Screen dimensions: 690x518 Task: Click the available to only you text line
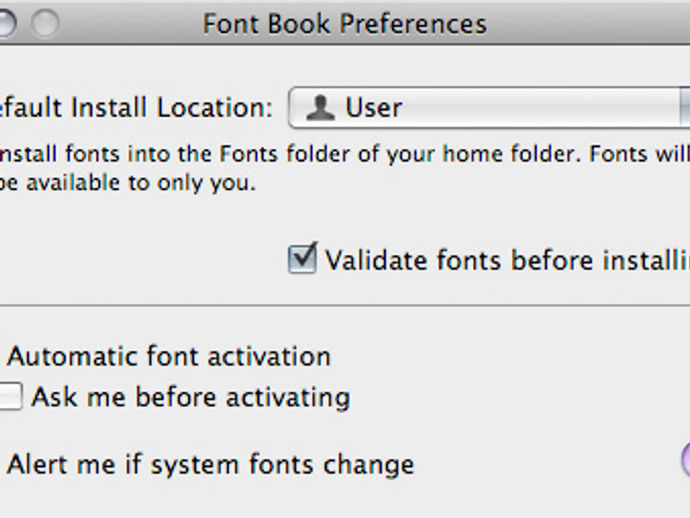128,183
